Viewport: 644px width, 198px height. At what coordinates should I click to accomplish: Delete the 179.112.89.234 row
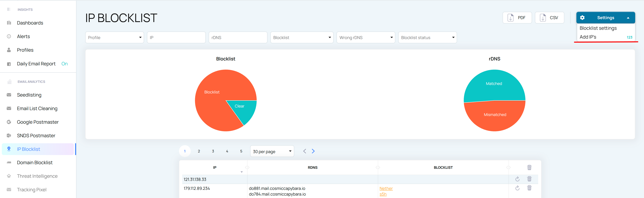pos(529,188)
